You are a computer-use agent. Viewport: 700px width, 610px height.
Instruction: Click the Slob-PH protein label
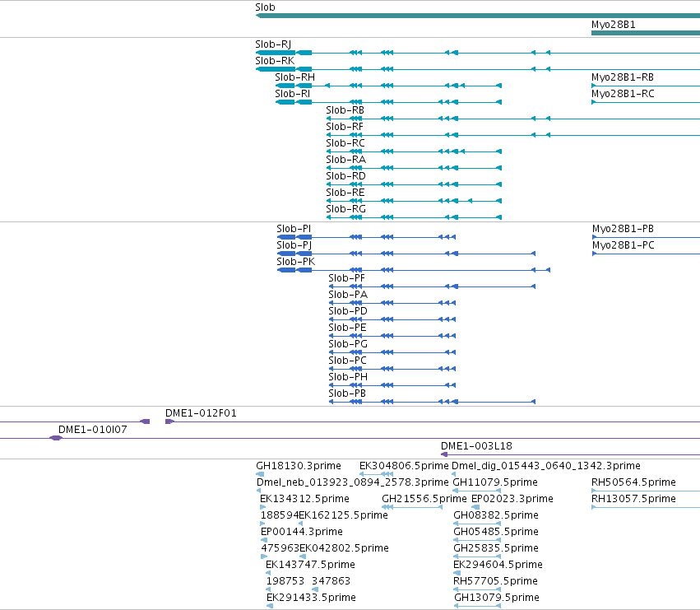[x=348, y=377]
